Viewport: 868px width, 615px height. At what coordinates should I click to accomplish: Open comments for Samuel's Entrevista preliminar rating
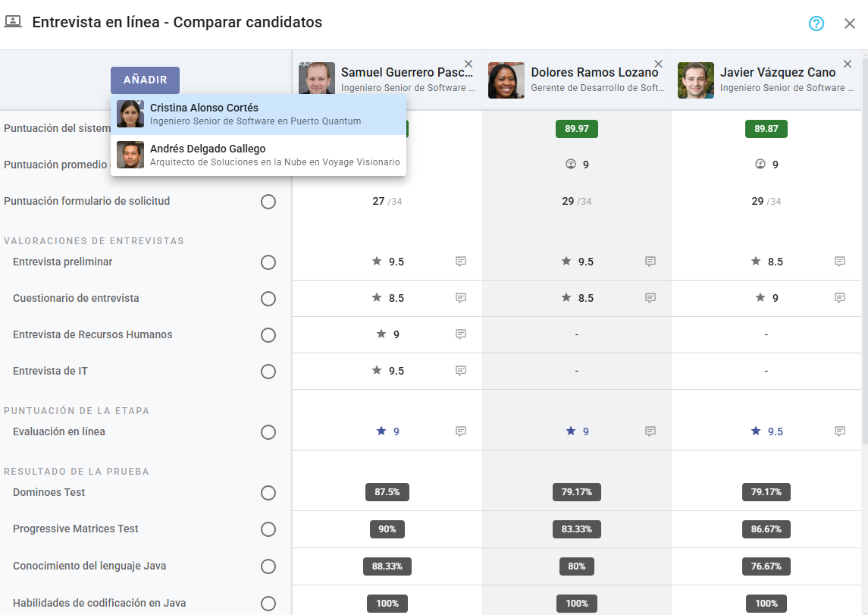(x=460, y=261)
